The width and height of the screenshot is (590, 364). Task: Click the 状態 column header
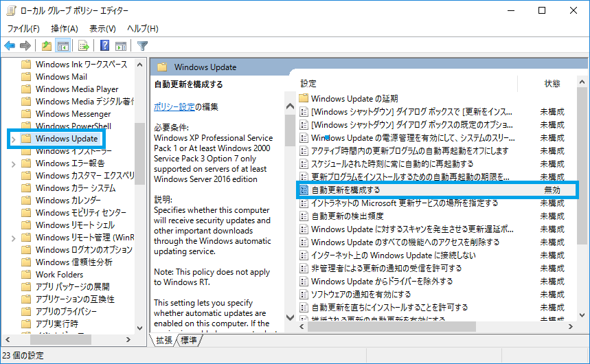[x=552, y=83]
